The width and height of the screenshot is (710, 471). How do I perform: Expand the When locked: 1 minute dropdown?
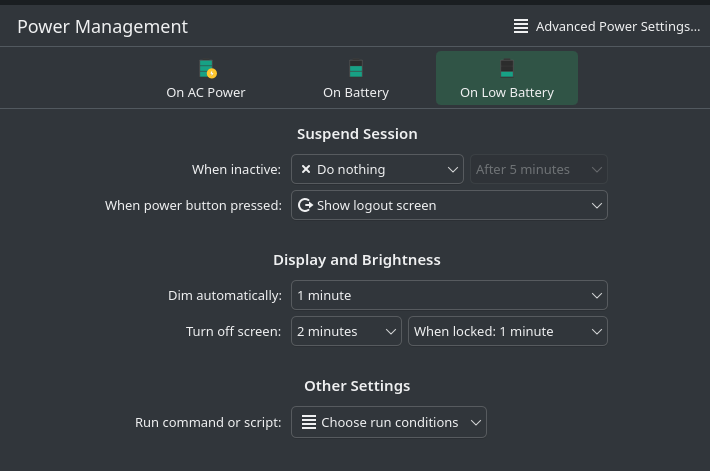click(507, 331)
